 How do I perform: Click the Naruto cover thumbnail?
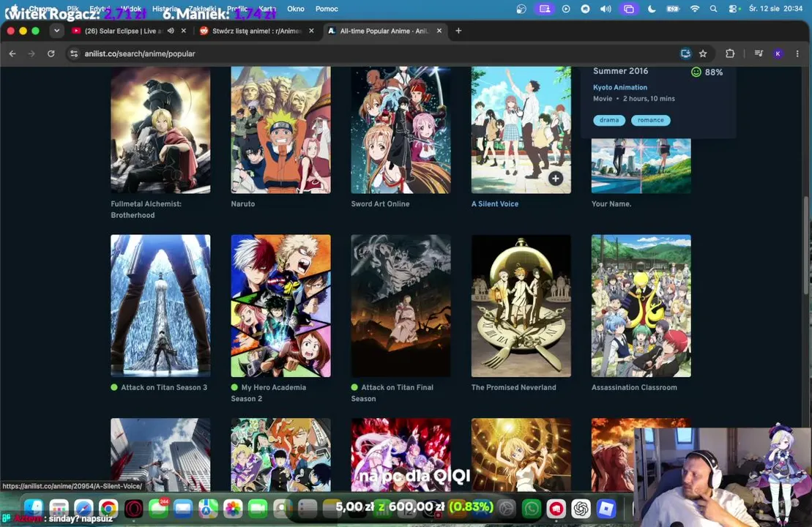(x=280, y=130)
